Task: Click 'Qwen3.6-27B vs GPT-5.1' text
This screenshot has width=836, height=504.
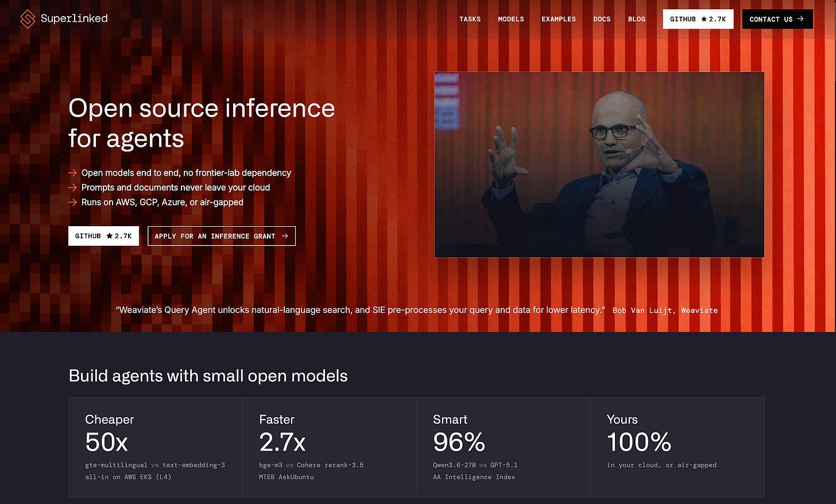Action: (x=475, y=465)
